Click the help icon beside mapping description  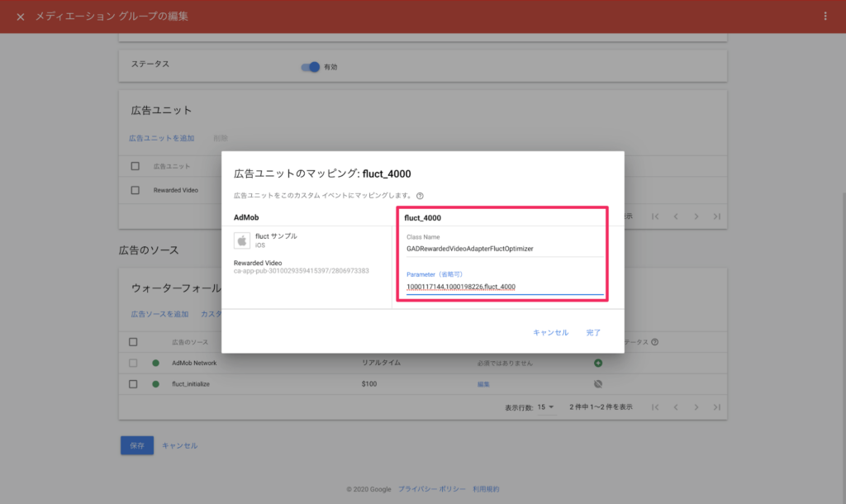[x=420, y=196]
